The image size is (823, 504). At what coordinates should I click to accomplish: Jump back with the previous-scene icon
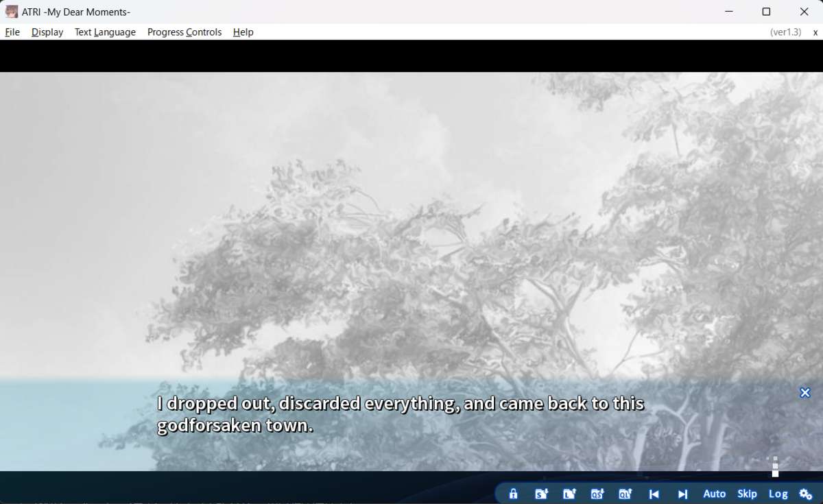654,494
